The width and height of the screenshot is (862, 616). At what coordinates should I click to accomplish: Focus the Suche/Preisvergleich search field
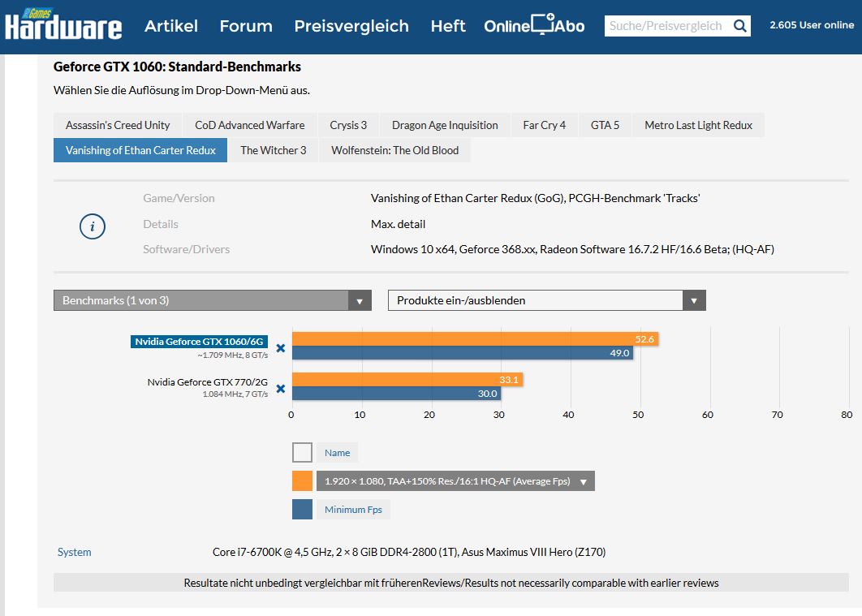point(666,26)
